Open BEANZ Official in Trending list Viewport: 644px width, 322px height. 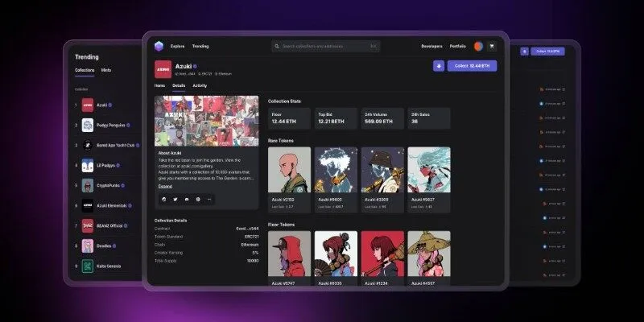pos(107,226)
